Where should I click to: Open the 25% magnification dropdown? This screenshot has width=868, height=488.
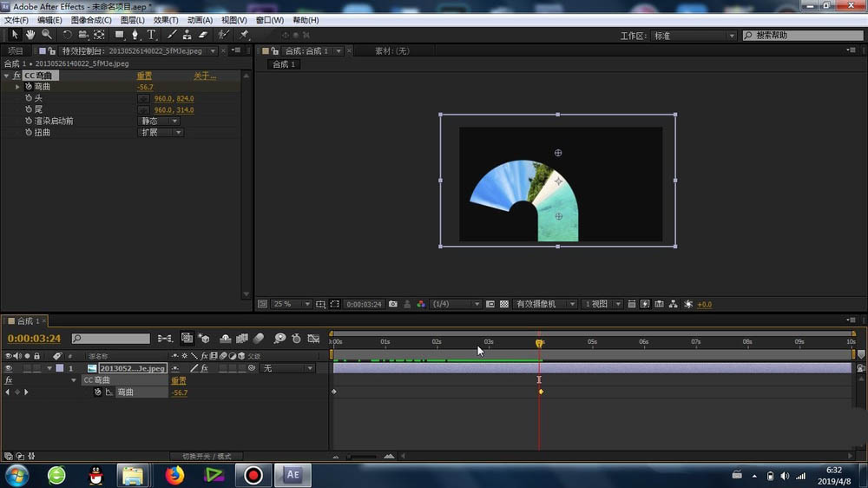[293, 305]
